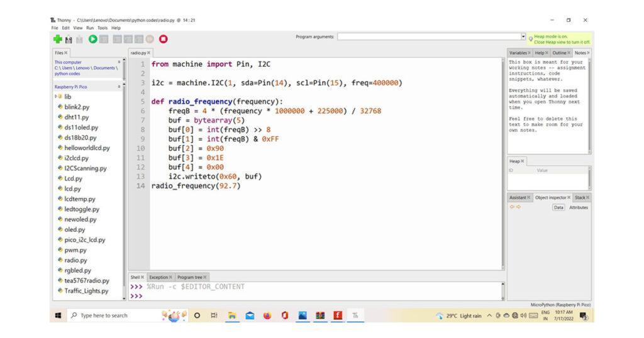Switch to the Variables tab

(x=518, y=53)
